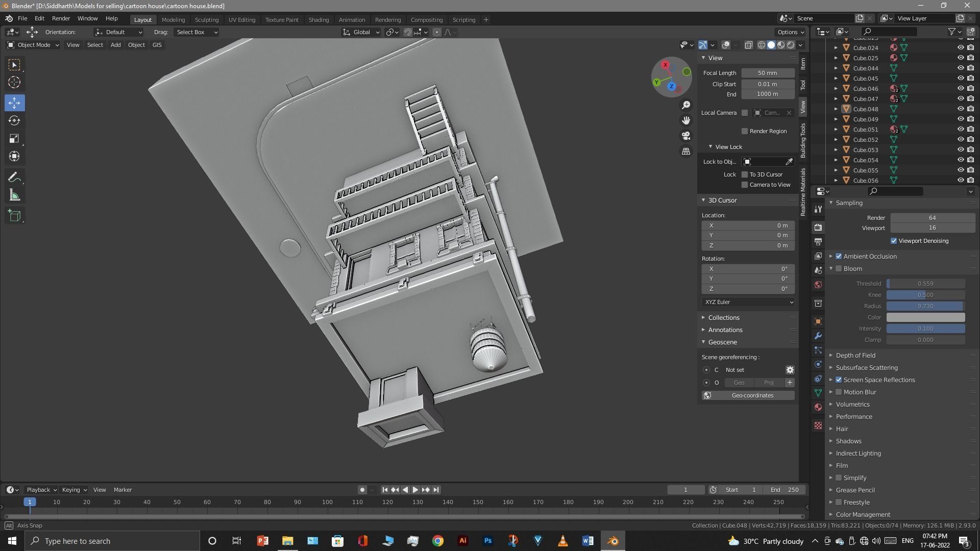Click the Bloom Color swatch

pyautogui.click(x=925, y=317)
